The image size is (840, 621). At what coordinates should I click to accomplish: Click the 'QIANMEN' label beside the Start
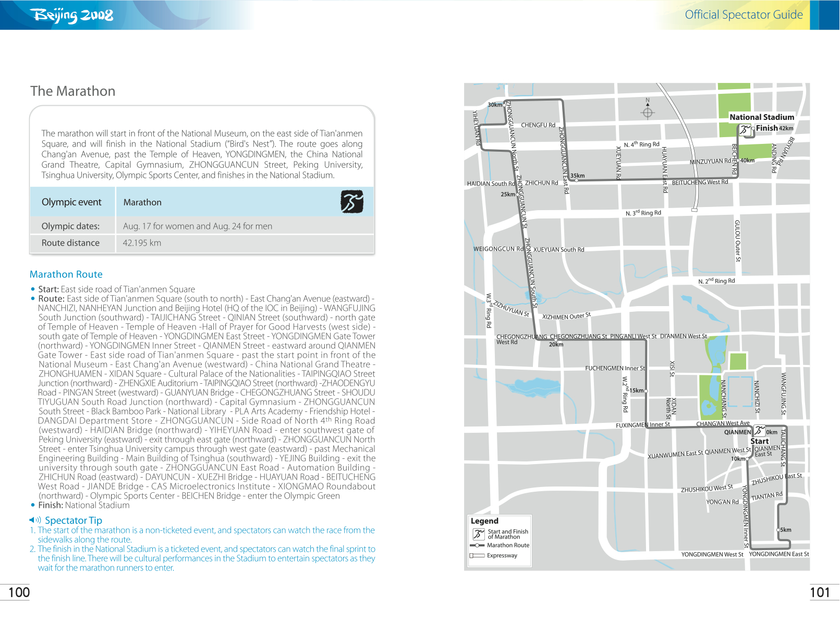737,432
